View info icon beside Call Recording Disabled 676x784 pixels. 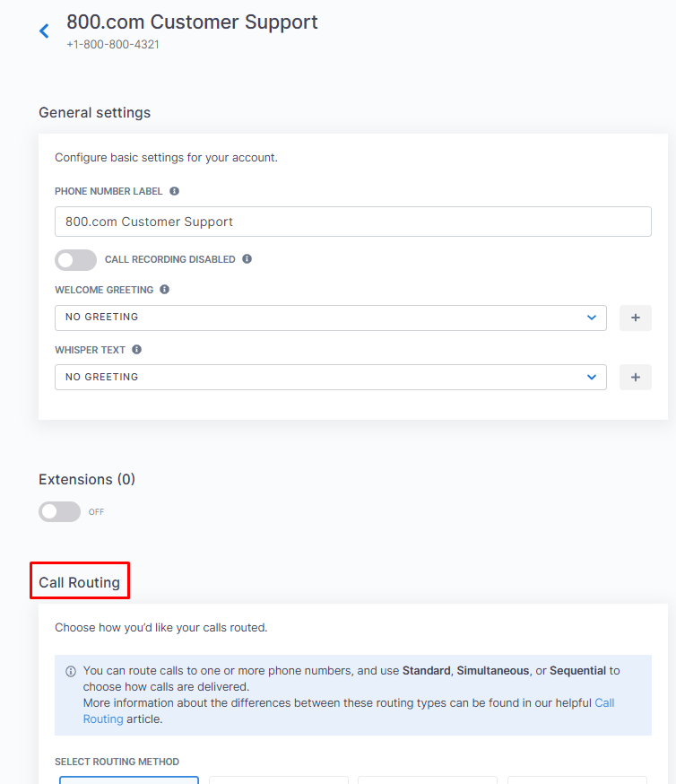click(x=247, y=259)
